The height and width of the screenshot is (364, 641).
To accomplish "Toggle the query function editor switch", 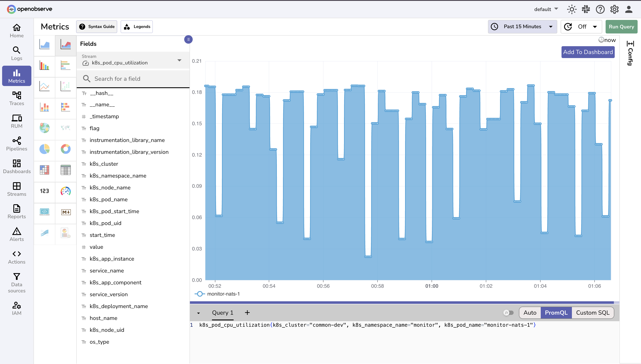I will (x=509, y=313).
